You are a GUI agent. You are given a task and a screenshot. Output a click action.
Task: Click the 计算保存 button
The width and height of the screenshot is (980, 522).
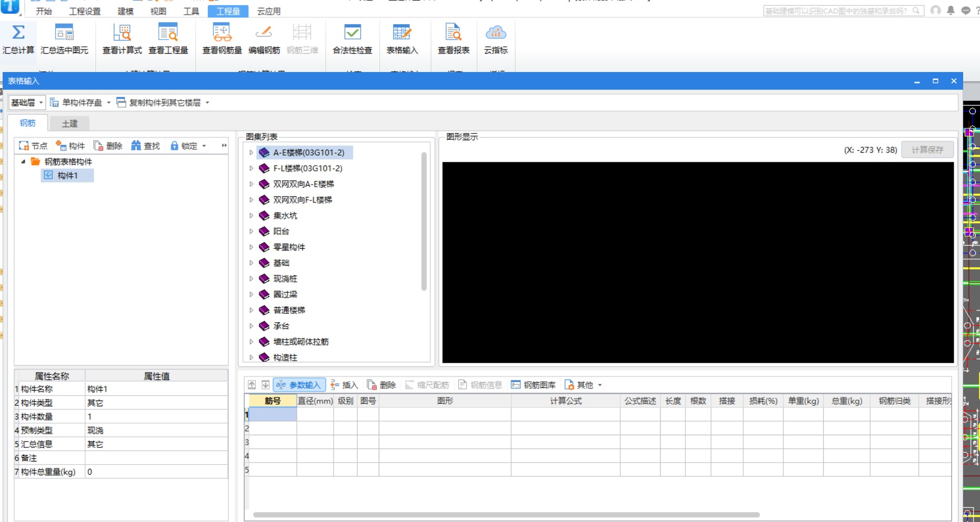(x=927, y=150)
